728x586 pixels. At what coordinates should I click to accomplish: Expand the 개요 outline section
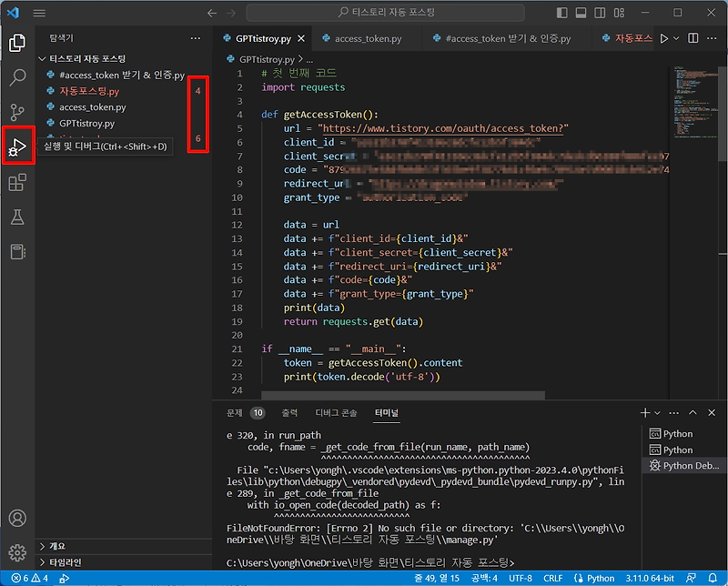pos(57,546)
